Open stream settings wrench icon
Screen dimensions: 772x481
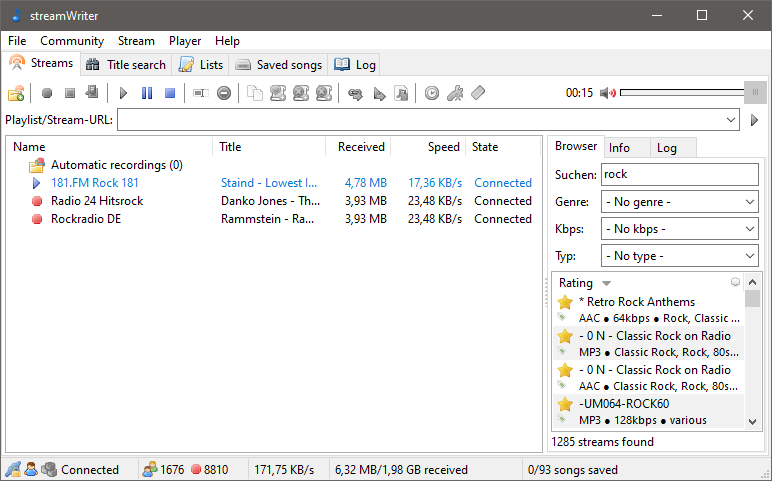point(455,93)
